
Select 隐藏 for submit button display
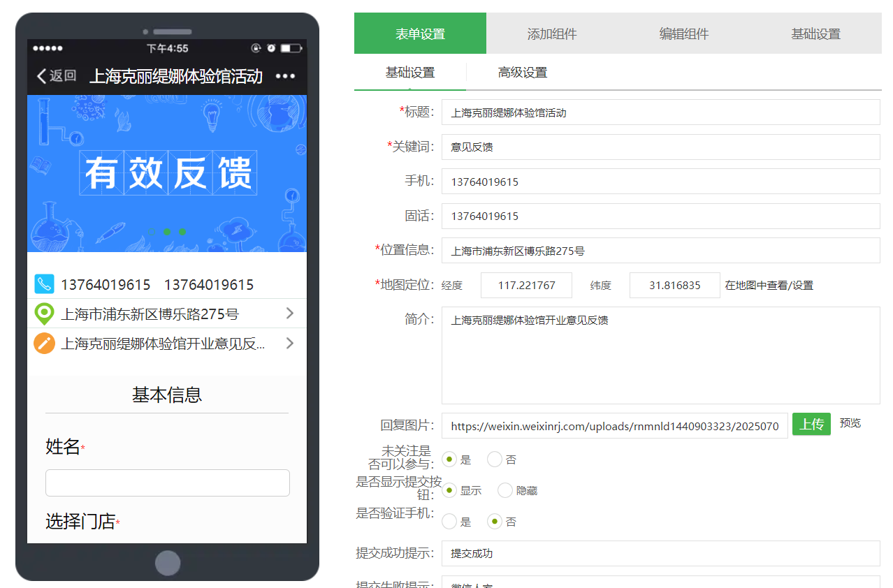click(x=505, y=490)
